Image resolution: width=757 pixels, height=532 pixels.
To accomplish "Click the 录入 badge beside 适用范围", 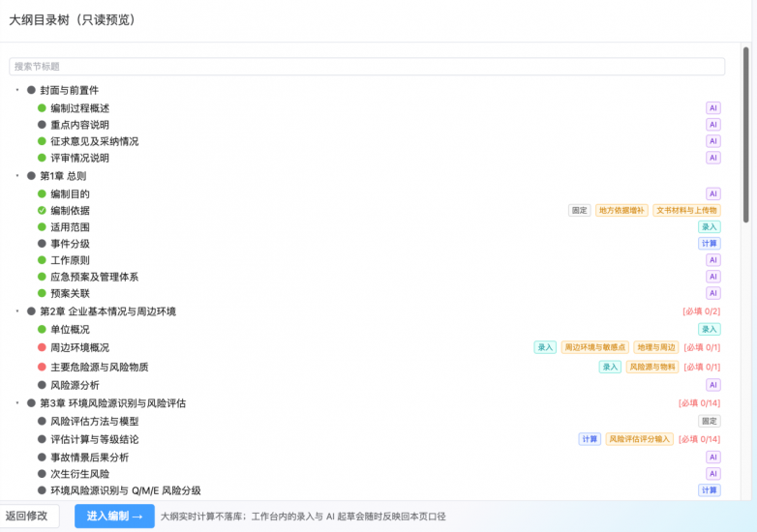I will point(709,227).
